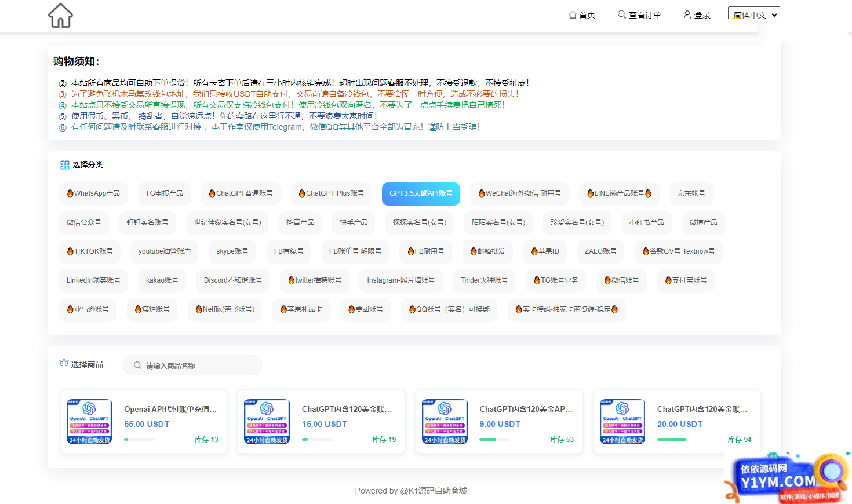This screenshot has height=504, width=852.
Task: Open the 抖音产品 category
Action: (300, 222)
